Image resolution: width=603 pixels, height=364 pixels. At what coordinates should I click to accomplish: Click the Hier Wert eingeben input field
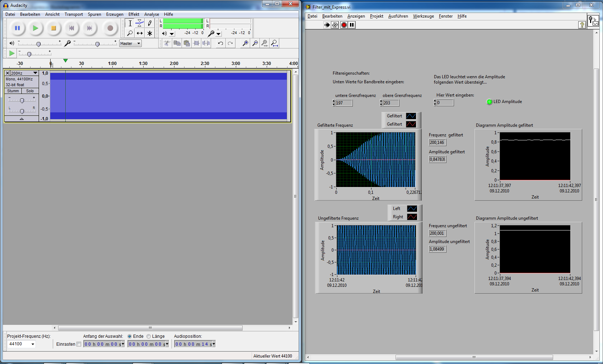pos(445,103)
